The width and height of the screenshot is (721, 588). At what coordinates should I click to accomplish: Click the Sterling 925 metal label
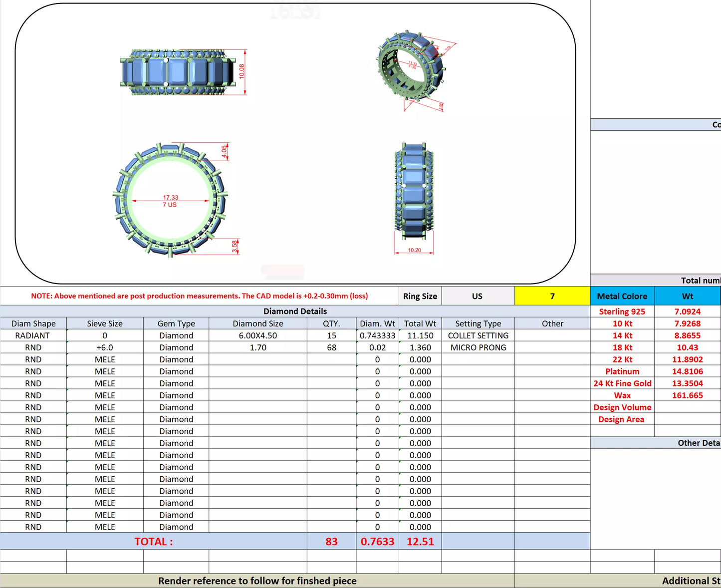click(622, 311)
